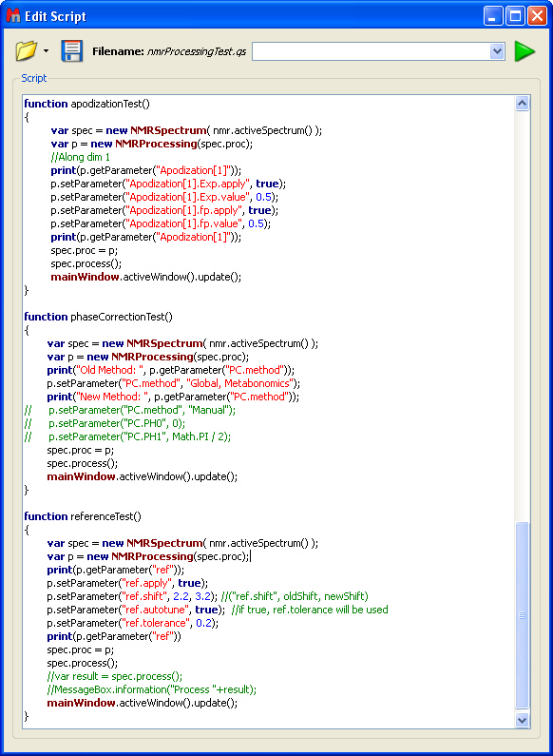The image size is (553, 756).
Task: Click the 'Script' group box label
Action: 33,78
